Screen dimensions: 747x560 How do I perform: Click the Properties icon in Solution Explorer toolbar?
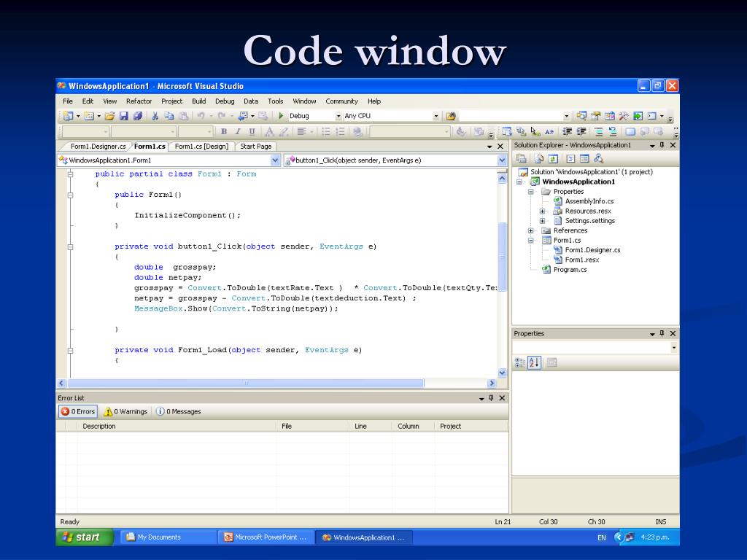(x=522, y=158)
